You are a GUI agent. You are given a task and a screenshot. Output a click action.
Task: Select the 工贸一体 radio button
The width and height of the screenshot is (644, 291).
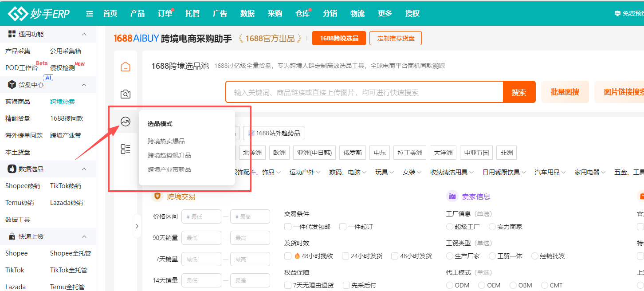492,256
